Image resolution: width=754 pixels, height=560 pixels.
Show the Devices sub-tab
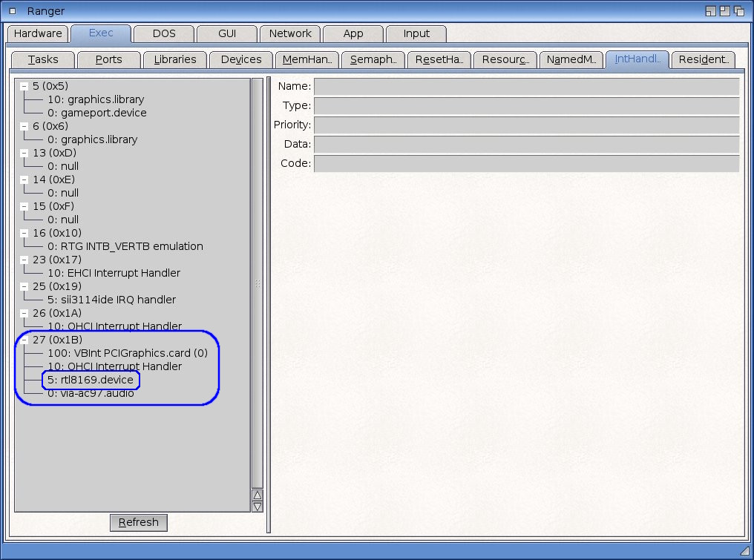(x=241, y=59)
